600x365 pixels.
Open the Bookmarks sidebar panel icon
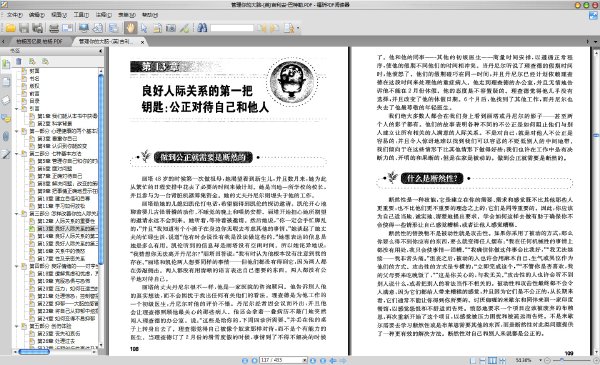6,64
